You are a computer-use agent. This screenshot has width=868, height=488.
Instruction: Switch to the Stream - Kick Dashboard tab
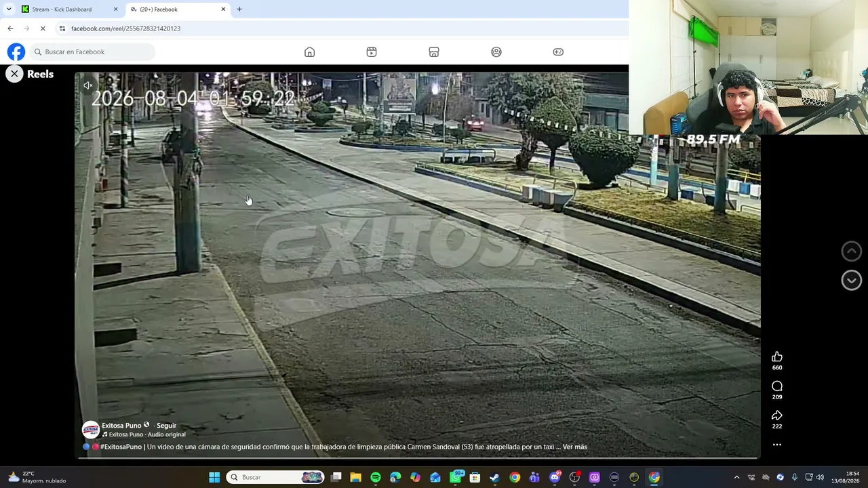[70, 9]
